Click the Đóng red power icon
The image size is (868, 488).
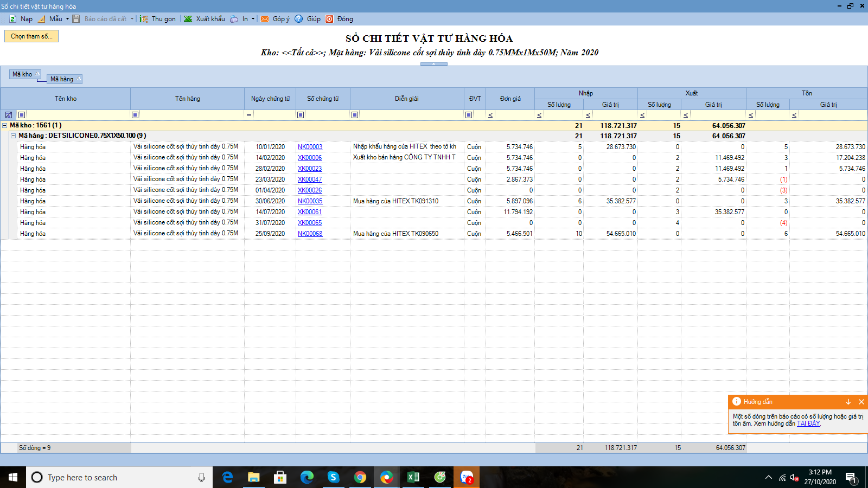pyautogui.click(x=329, y=19)
